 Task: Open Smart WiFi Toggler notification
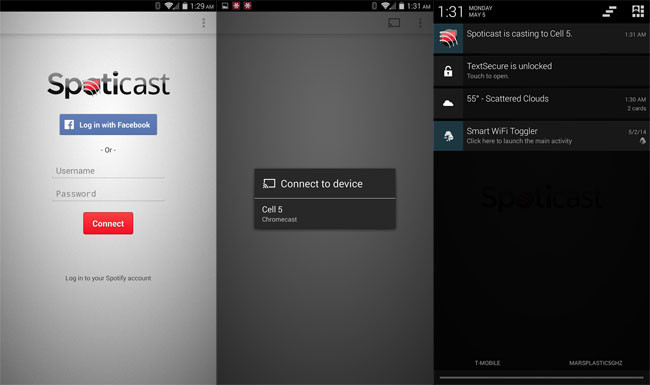click(541, 136)
